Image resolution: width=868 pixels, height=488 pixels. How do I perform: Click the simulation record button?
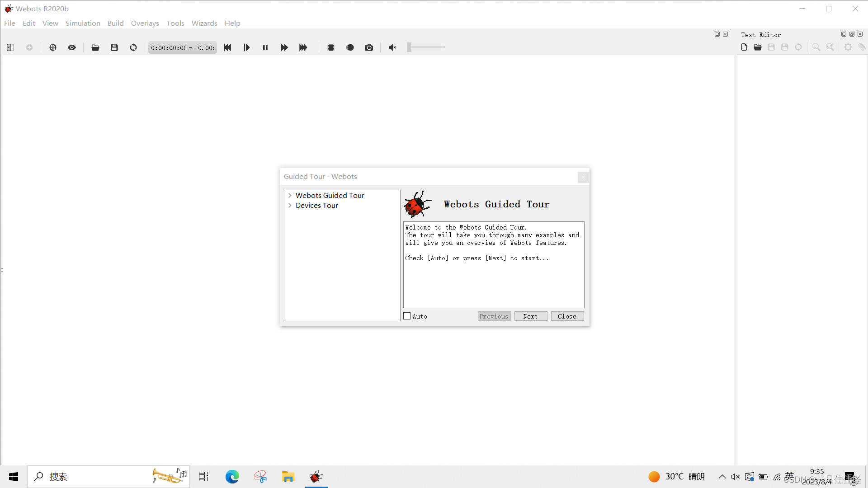click(x=350, y=47)
